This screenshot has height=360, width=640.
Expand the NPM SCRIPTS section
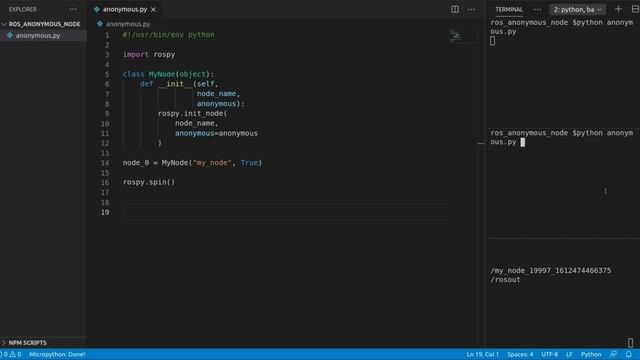pos(27,342)
